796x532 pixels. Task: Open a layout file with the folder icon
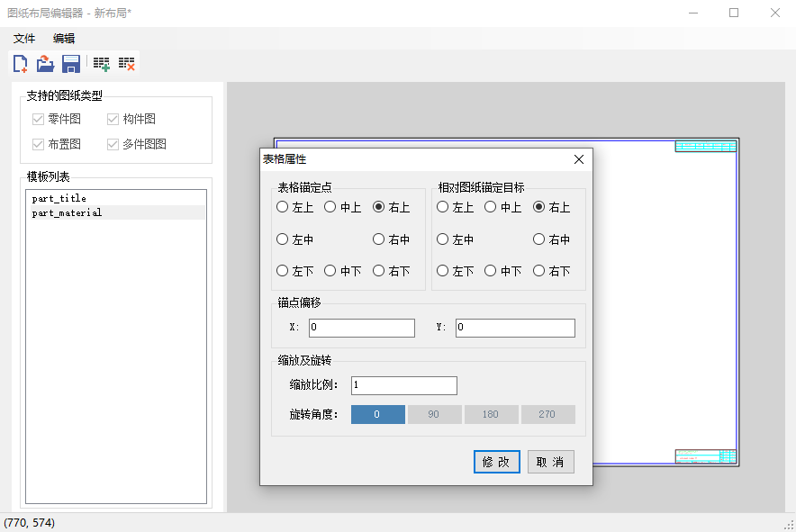tap(45, 64)
